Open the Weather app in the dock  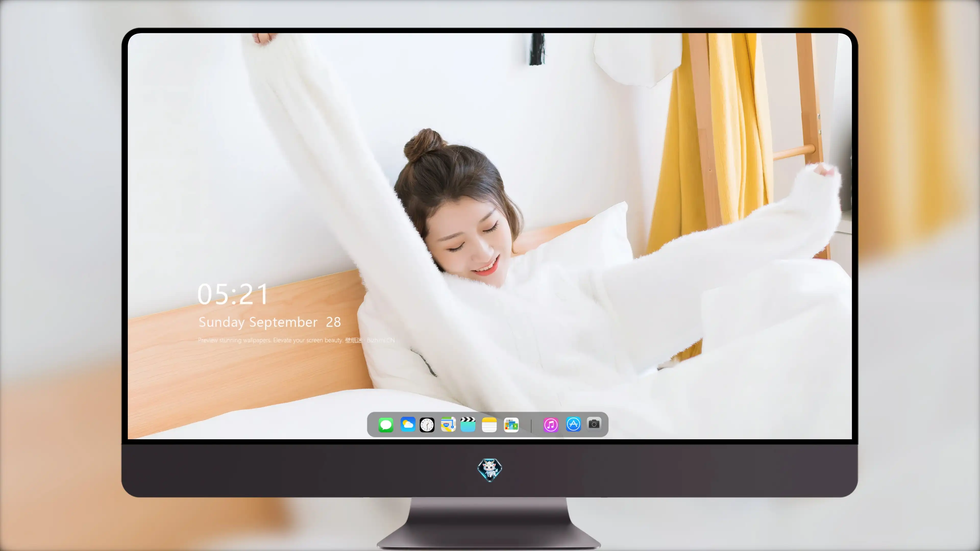(408, 424)
